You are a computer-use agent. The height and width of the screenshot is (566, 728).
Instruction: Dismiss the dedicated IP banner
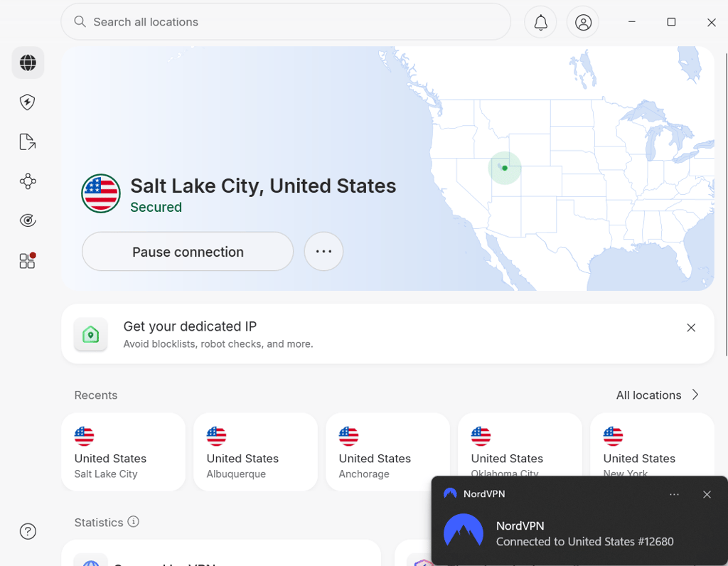tap(691, 328)
